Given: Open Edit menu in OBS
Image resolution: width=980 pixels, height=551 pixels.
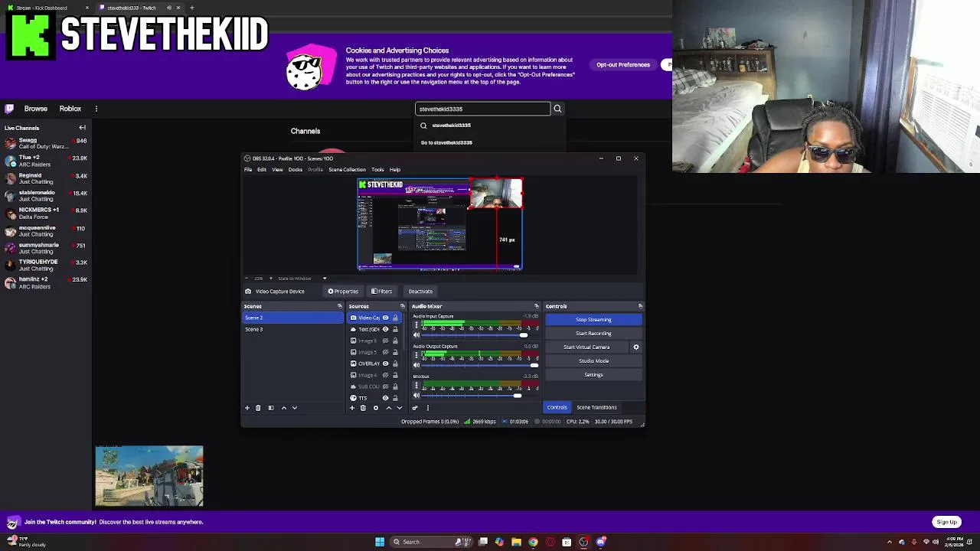Looking at the screenshot, I should (262, 170).
